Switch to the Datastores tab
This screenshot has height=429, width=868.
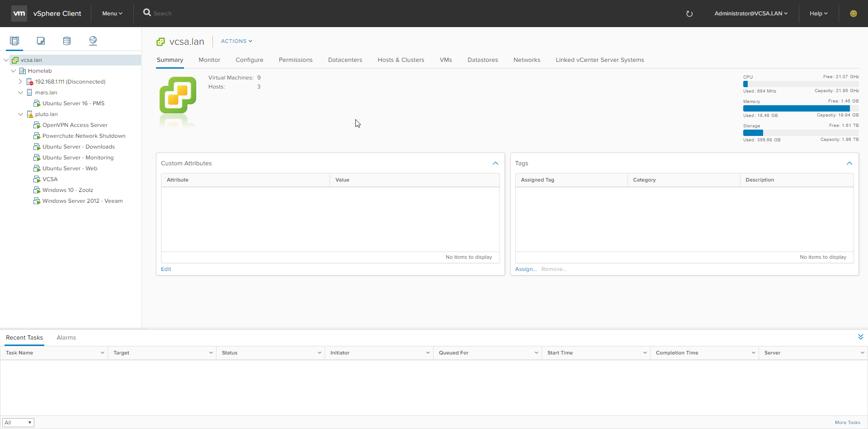tap(483, 60)
